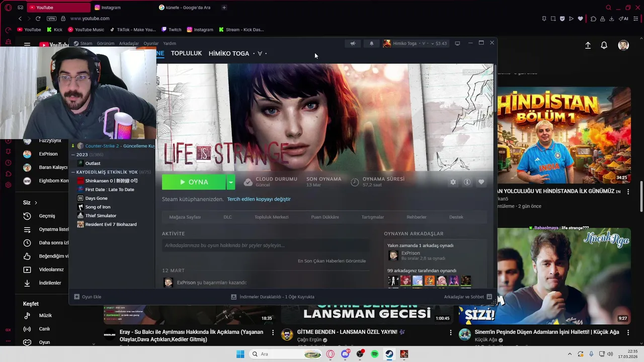Click En Son Çıkan Haberleri Görüntüle
Image resolution: width=644 pixels, height=362 pixels.
point(332,261)
